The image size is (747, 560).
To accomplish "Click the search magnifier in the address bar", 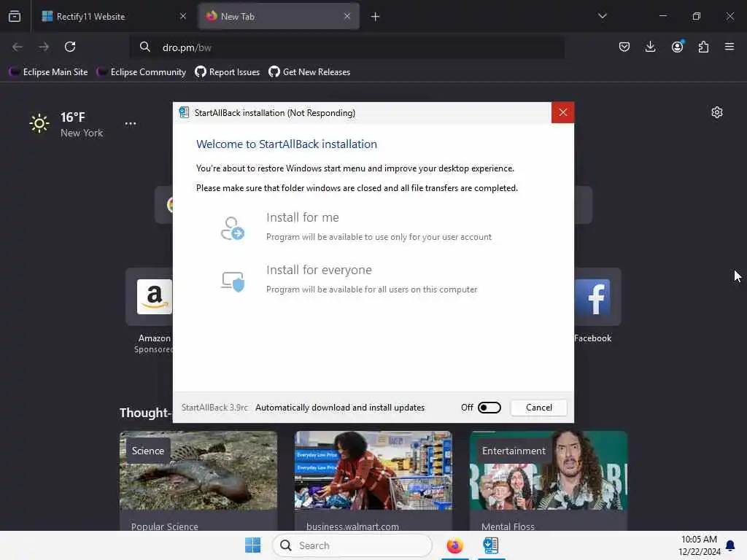I will coord(145,47).
